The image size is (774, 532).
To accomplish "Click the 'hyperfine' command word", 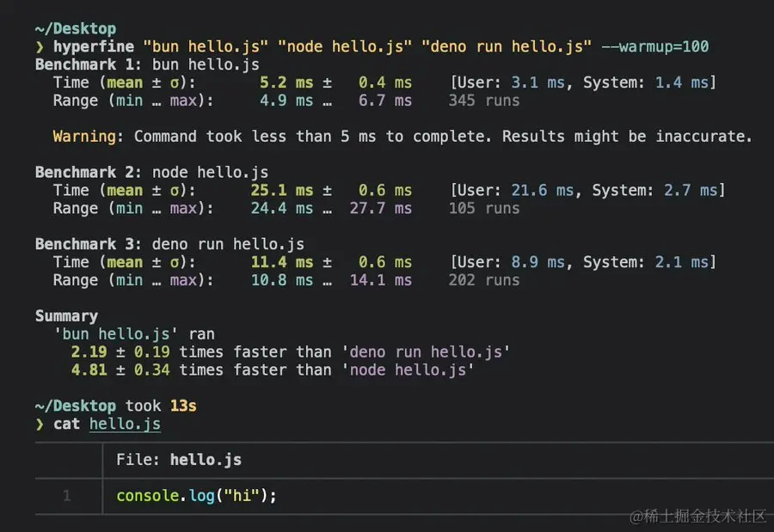I will [94, 46].
